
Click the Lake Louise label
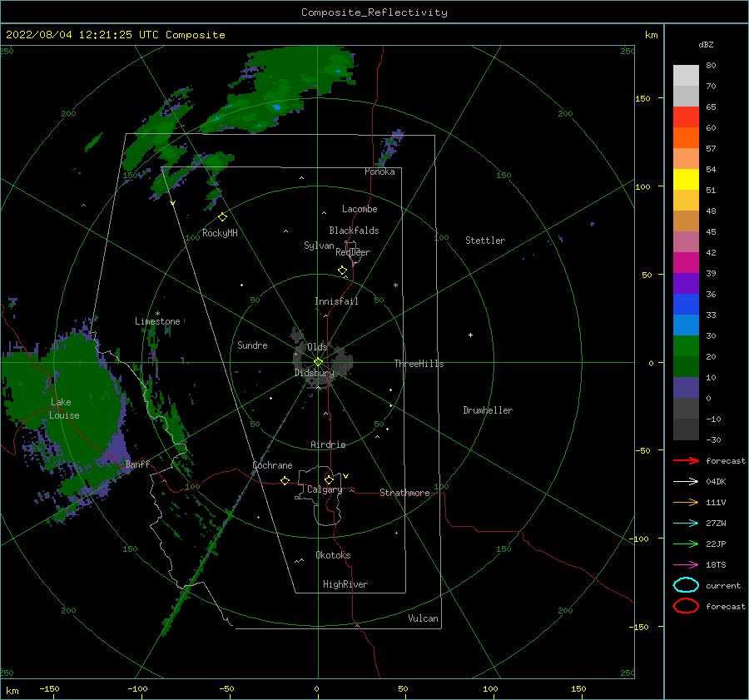point(64,409)
